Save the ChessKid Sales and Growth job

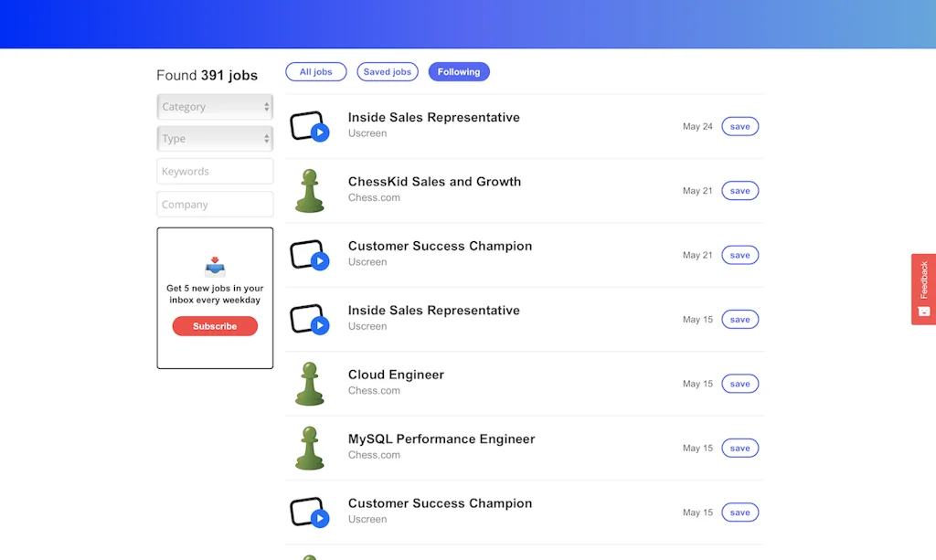click(x=739, y=191)
